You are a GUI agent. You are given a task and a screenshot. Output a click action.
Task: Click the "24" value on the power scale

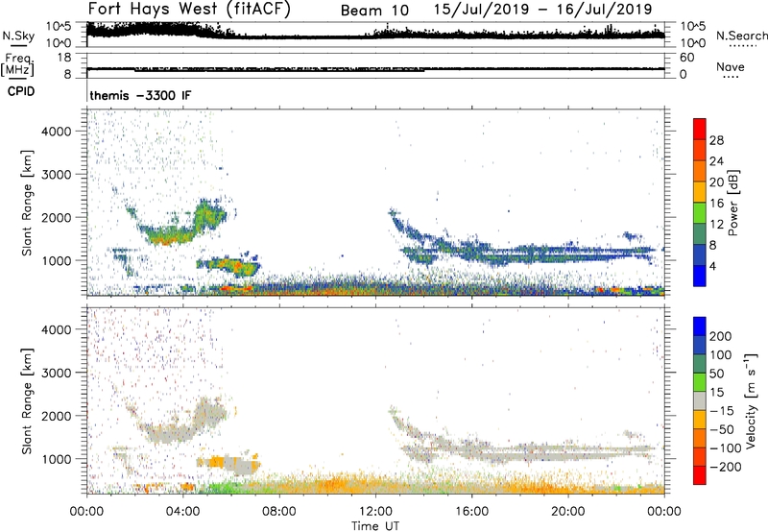(716, 161)
